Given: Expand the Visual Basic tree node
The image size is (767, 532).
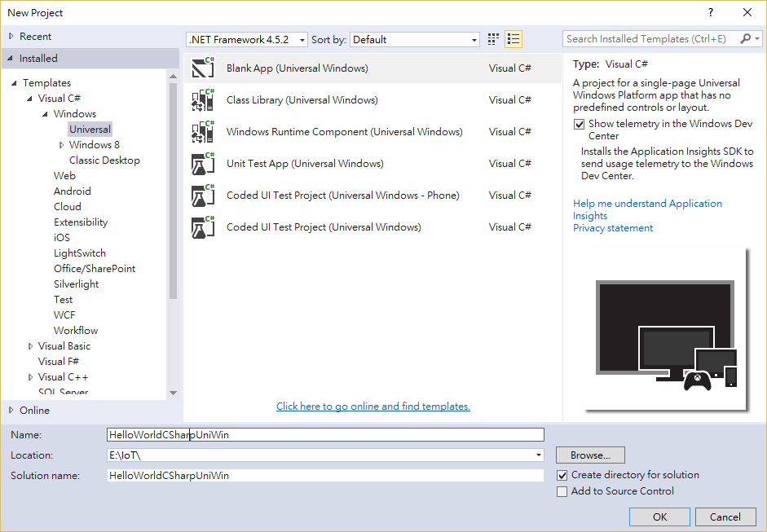Looking at the screenshot, I should (30, 346).
